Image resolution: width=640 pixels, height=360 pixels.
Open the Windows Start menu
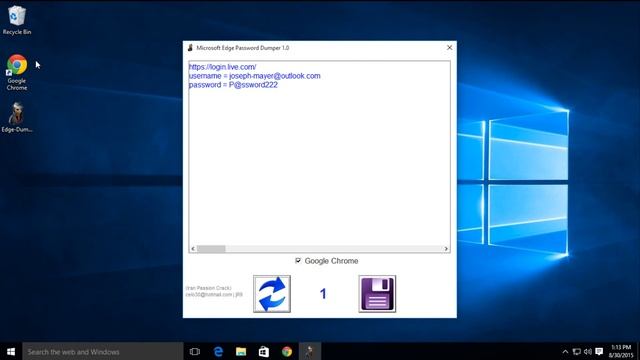click(x=11, y=351)
